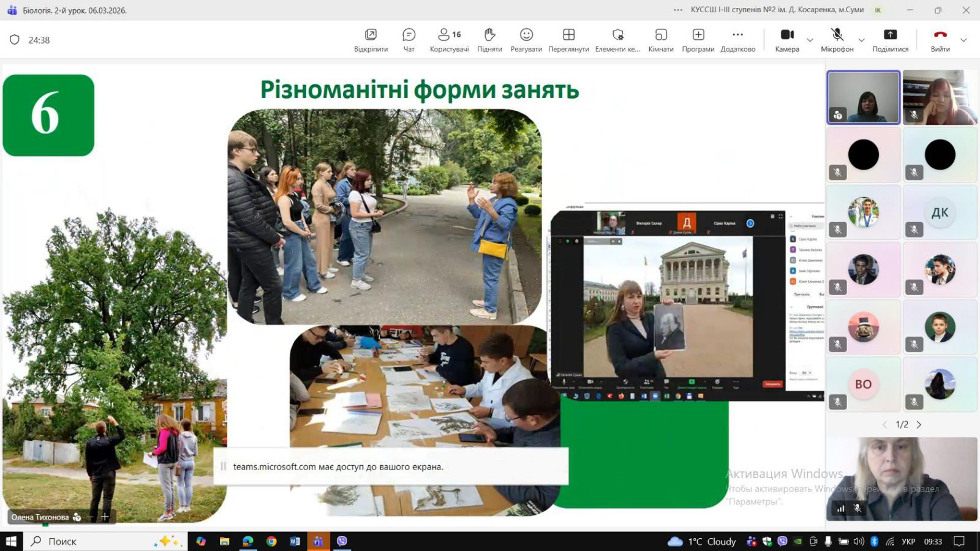Unmute the Мікрофон microphone

[837, 40]
